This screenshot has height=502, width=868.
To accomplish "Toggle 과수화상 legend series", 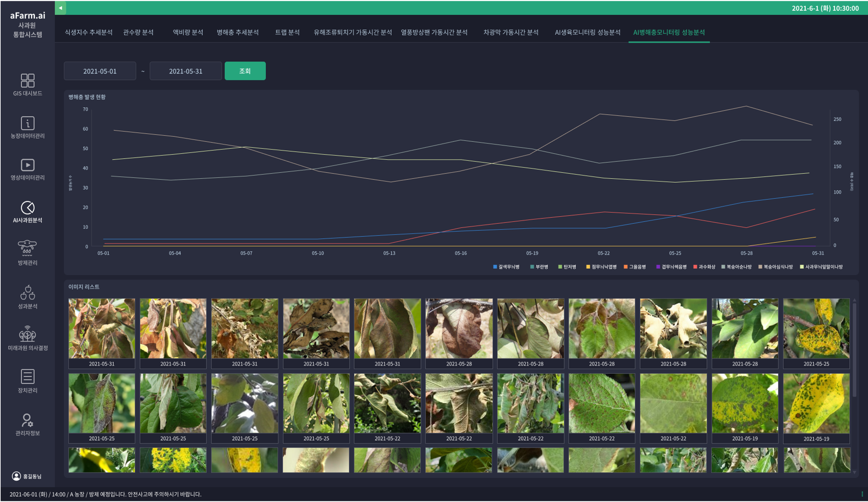I will click(x=704, y=267).
